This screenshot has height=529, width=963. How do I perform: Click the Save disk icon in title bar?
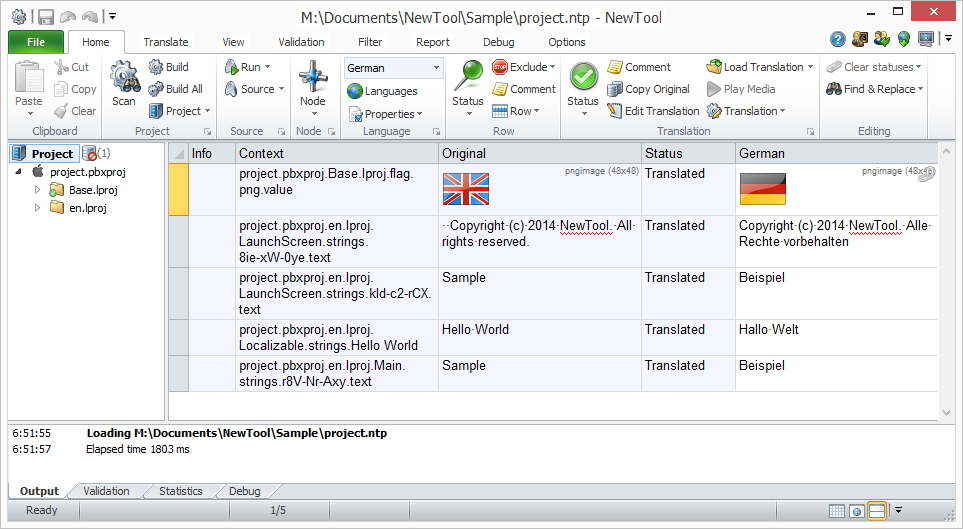pyautogui.click(x=45, y=17)
